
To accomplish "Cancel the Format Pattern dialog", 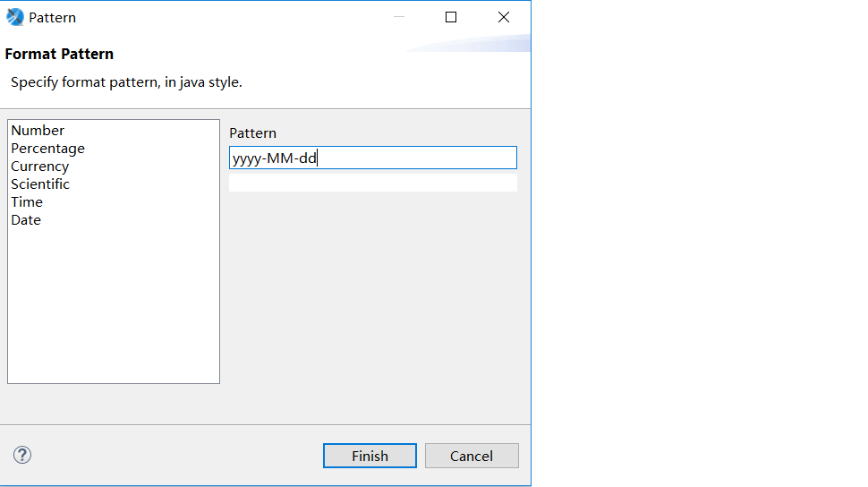I will click(x=472, y=456).
